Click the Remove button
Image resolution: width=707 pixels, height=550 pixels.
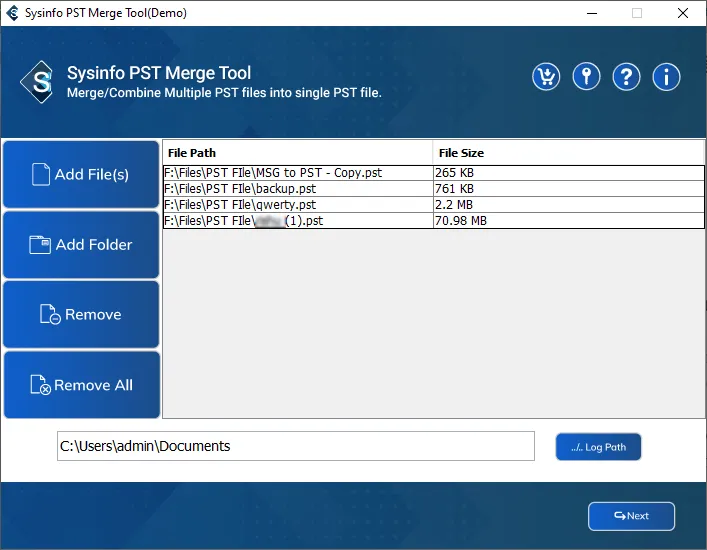point(81,314)
